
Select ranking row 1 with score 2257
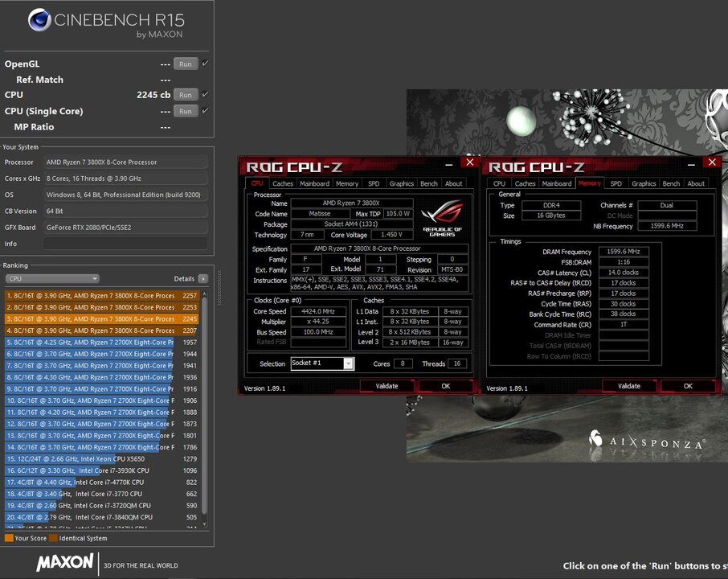tap(102, 296)
